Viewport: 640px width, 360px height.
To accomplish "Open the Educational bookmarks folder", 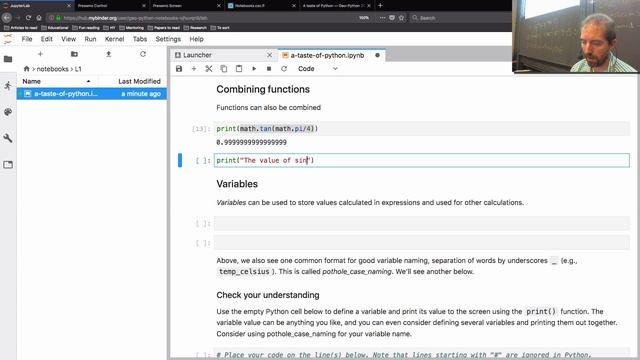I will 55,28.
